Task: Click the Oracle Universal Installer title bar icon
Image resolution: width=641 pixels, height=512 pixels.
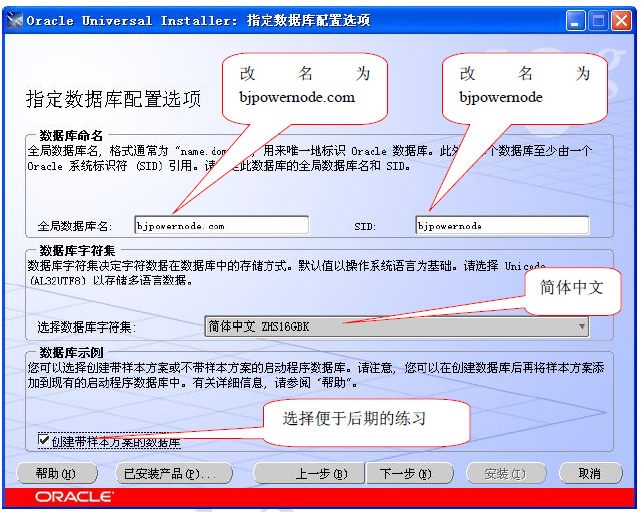Action: click(15, 20)
